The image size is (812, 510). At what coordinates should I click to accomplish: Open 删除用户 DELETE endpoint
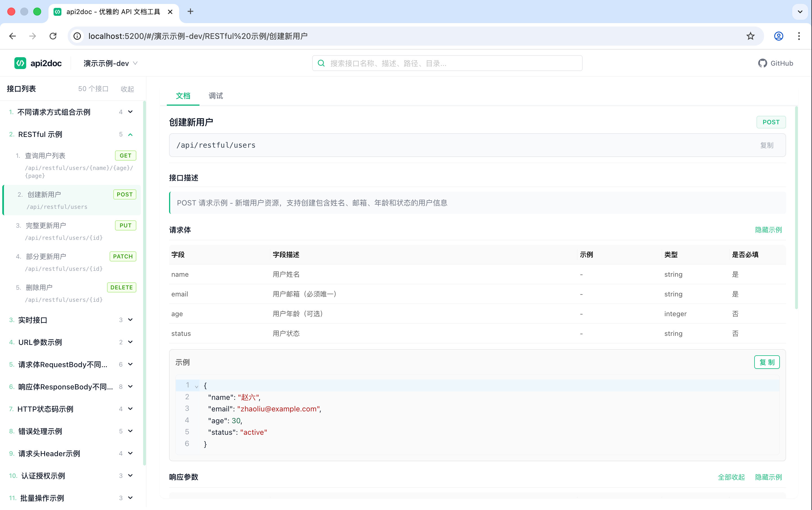click(x=72, y=293)
